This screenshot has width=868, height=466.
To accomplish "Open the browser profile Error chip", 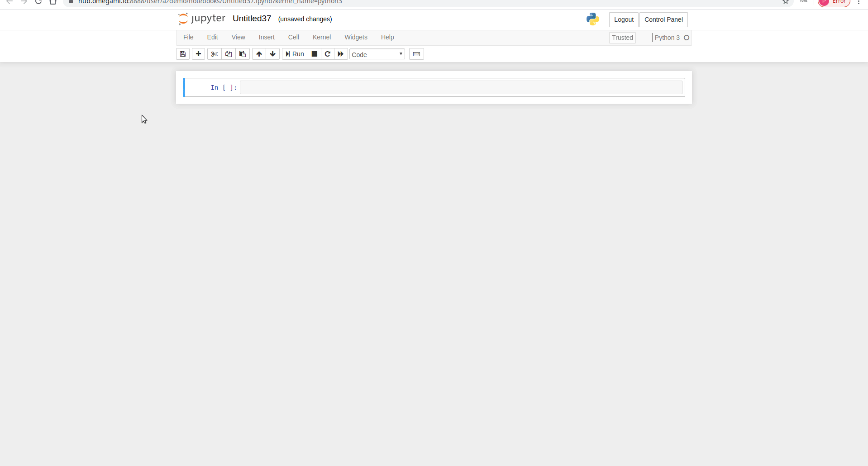I will 834,2.
